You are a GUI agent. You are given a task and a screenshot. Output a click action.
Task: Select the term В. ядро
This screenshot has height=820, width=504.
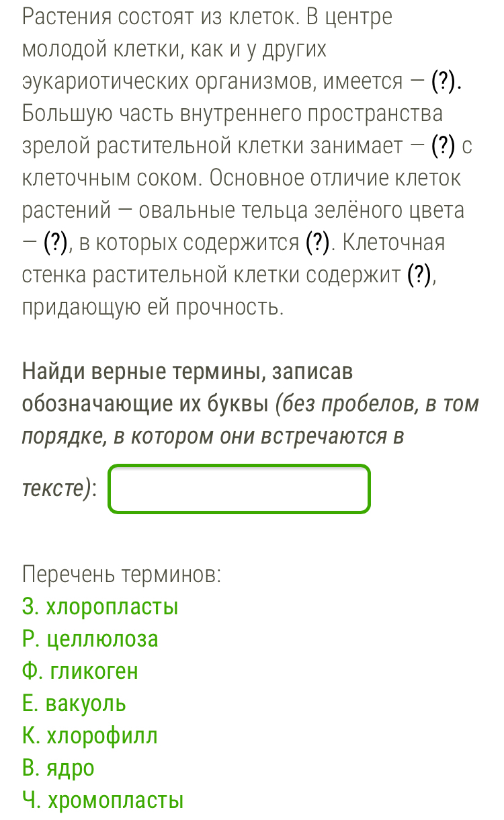58,768
